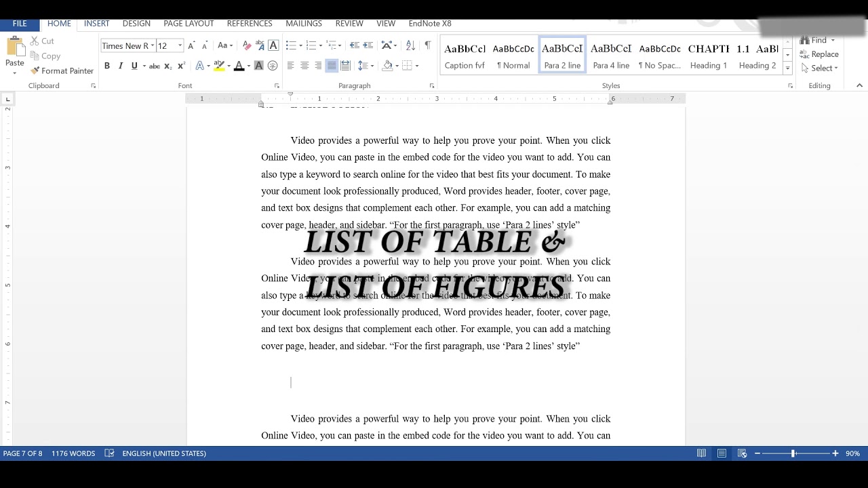Switch to the DESIGN tab
Viewport: 868px width, 488px height.
[x=136, y=24]
